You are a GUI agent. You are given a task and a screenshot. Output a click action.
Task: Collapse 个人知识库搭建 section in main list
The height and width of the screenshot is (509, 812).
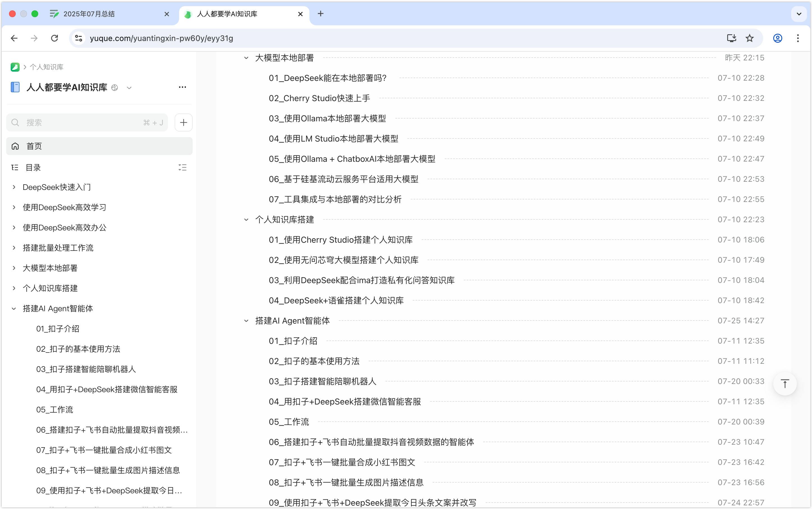click(x=246, y=220)
